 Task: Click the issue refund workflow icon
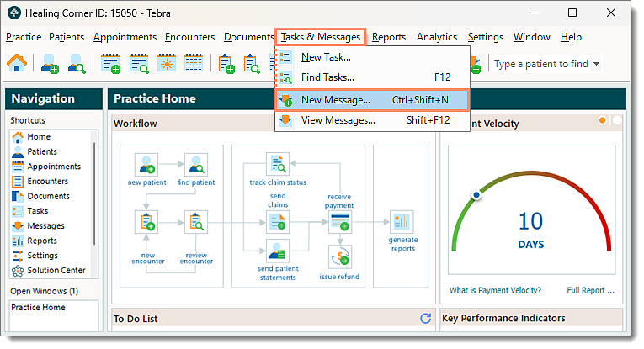(339, 256)
